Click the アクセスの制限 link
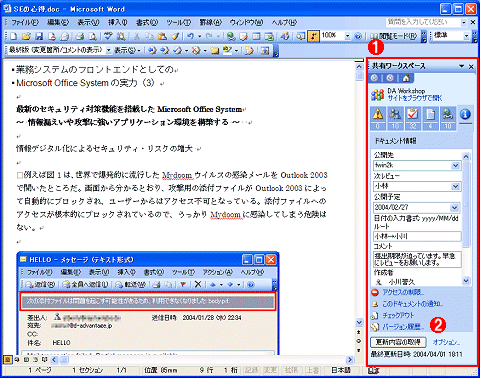Image resolution: width=480 pixels, height=378 pixels. 403,292
